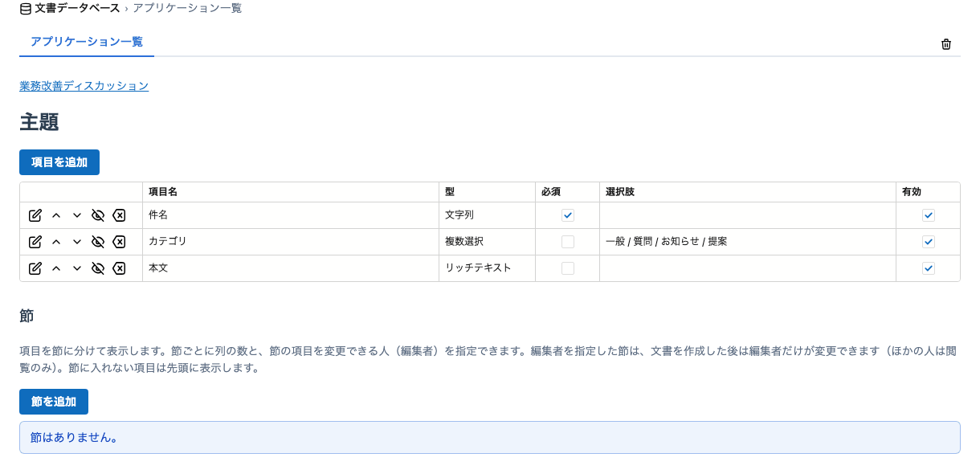The width and height of the screenshot is (980, 474).
Task: Click the 項目を追加 button
Action: coord(59,162)
